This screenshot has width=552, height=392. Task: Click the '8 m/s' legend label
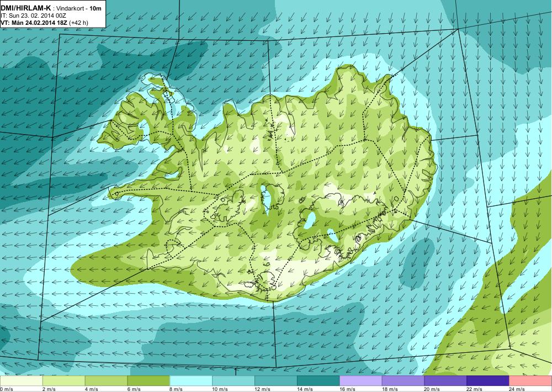point(177,389)
